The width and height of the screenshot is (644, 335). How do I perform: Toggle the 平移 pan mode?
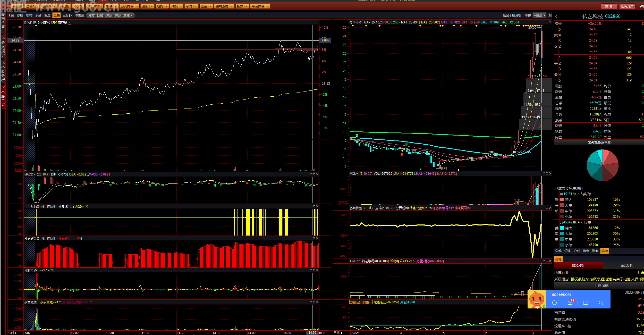(x=528, y=15)
